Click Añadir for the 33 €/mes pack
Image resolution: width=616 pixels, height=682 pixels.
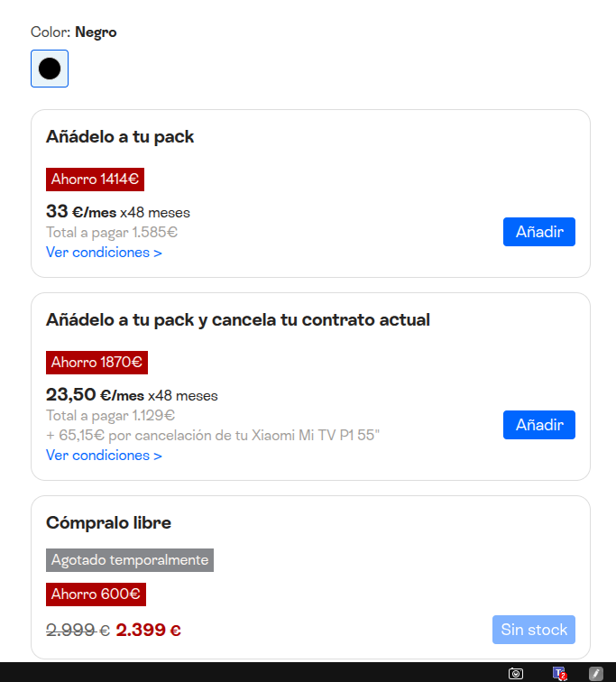coord(539,232)
